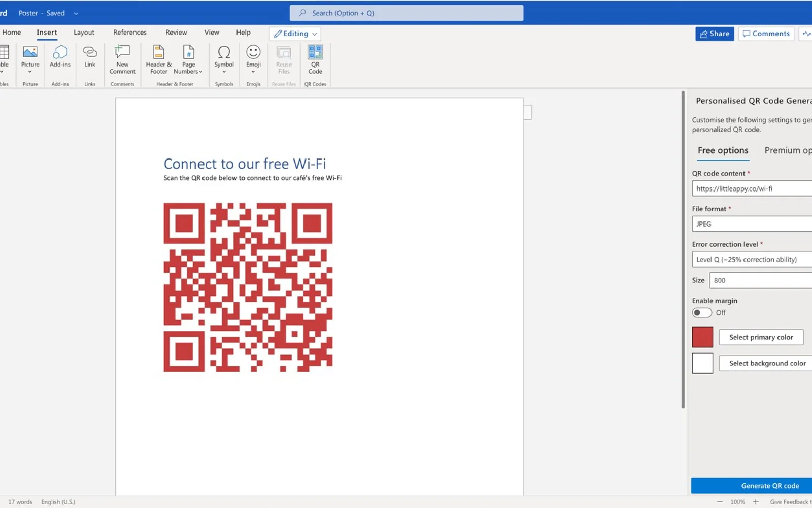The image size is (812, 508).
Task: Launch the QR Code generator icon
Action: pyautogui.click(x=315, y=59)
